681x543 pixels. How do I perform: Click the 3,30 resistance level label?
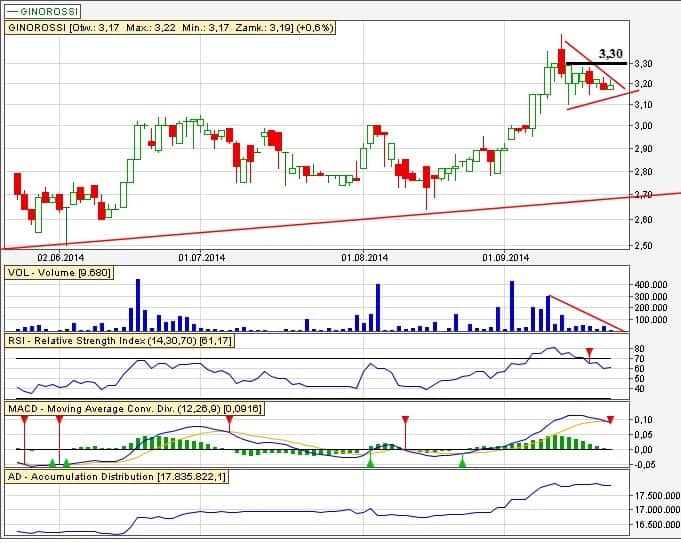coord(610,52)
